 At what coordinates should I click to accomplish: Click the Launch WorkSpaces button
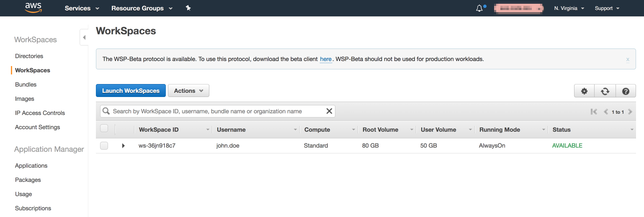[x=131, y=91]
